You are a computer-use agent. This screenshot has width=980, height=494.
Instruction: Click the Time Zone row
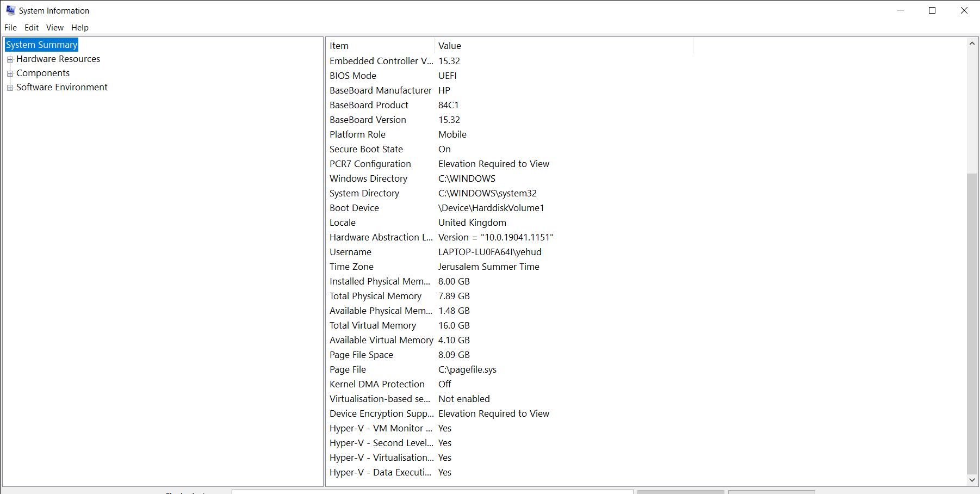coord(510,267)
